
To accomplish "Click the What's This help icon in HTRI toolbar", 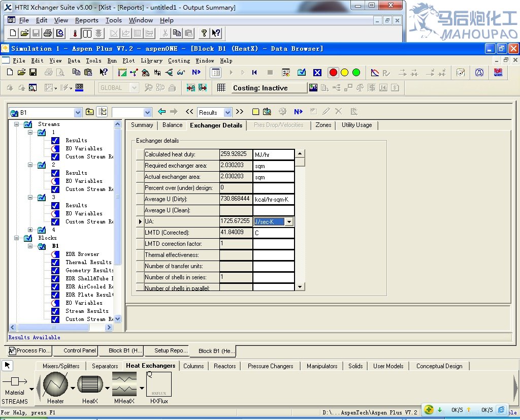I will click(216, 33).
